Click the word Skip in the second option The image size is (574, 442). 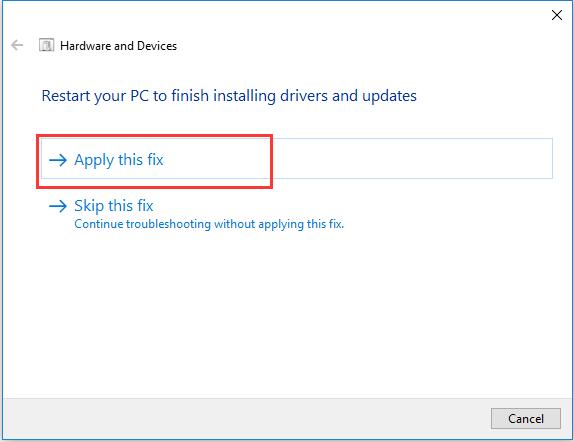[x=89, y=206]
